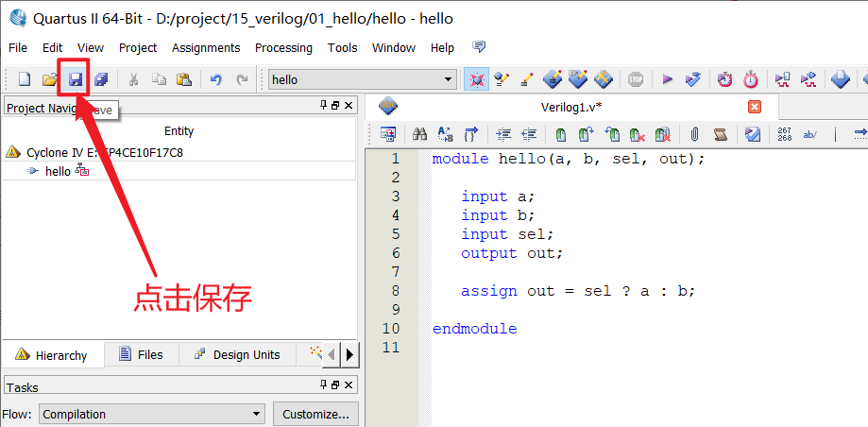Close the Verilog1.v tab with the red X
Image resolution: width=868 pixels, height=427 pixels.
tap(754, 107)
